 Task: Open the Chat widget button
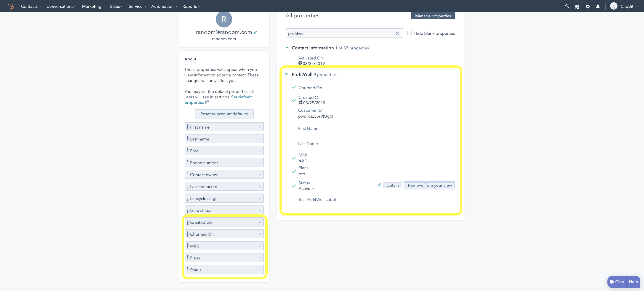(617, 282)
